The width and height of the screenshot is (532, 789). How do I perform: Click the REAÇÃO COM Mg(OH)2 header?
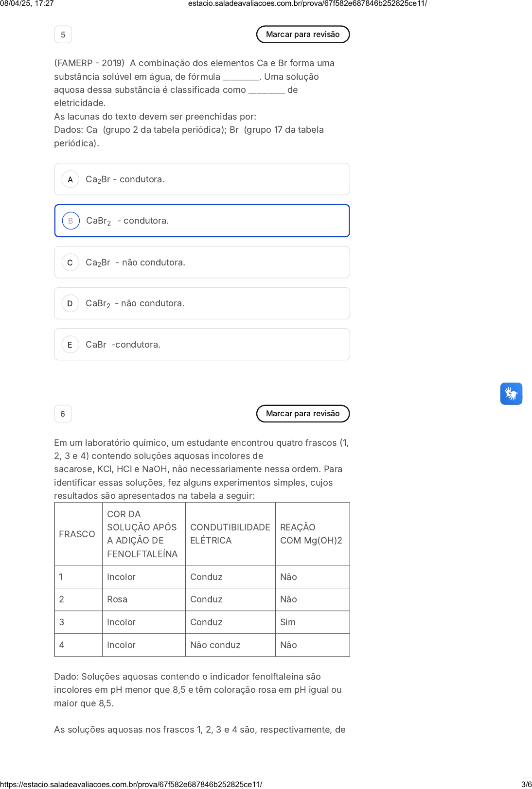[311, 534]
